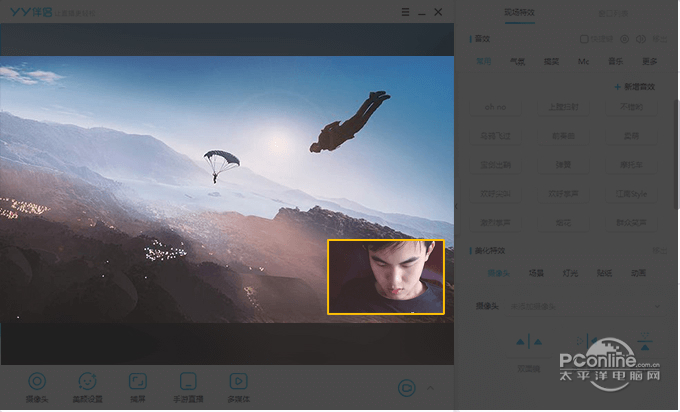This screenshot has height=412, width=680.
Task: Open the hamburger menu in the title bar
Action: point(405,12)
